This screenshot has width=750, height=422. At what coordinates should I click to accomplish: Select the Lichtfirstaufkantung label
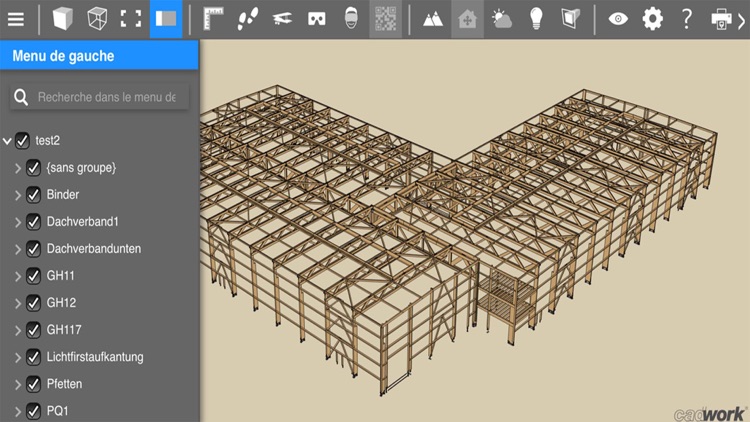(95, 357)
